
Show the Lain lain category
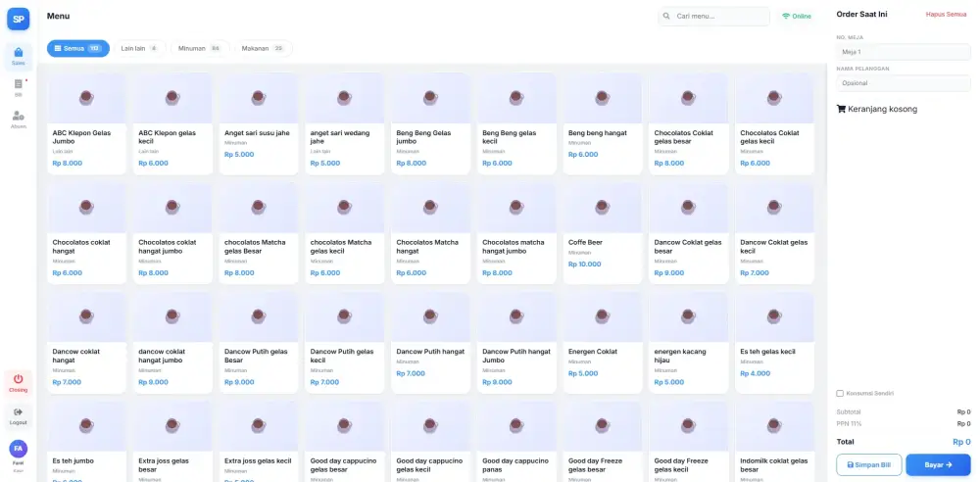point(139,48)
